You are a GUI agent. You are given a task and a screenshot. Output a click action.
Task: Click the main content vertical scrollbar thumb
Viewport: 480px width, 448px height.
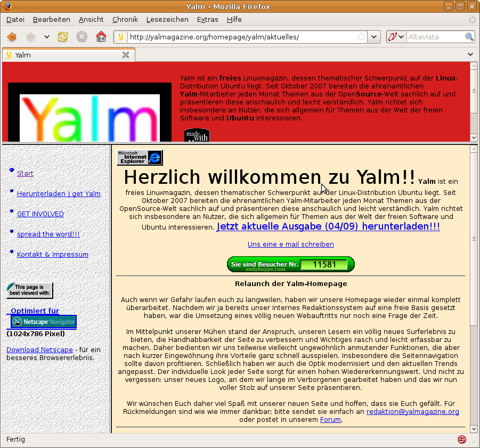click(x=474, y=239)
